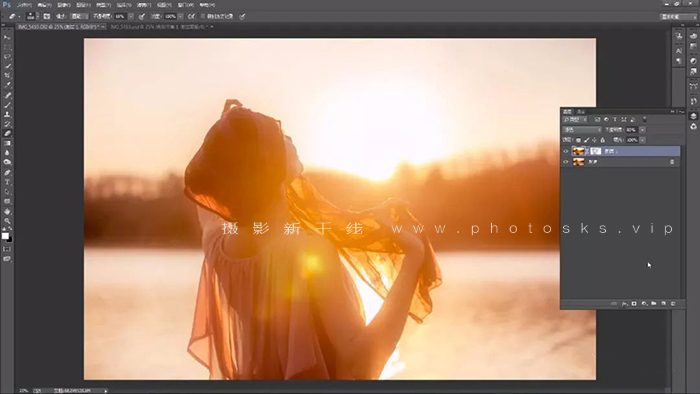Open the Brush panel from the options bar

pyautogui.click(x=46, y=17)
